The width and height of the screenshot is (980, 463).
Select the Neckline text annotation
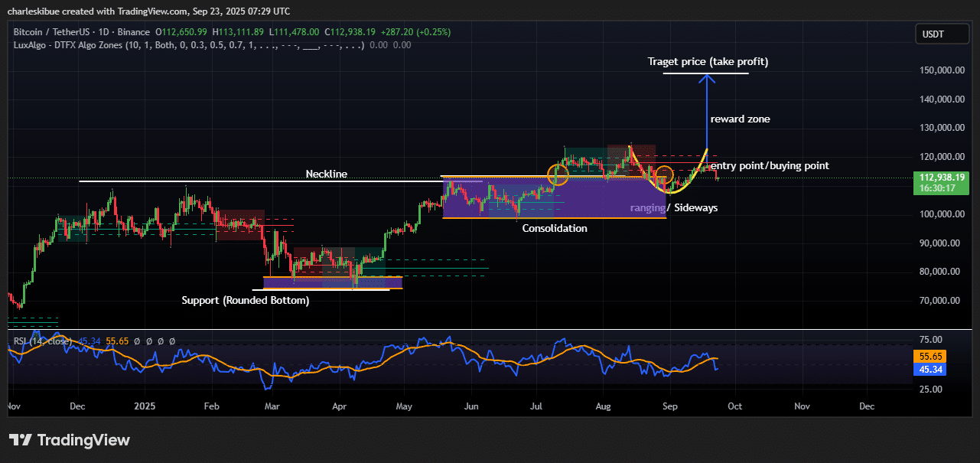point(326,174)
